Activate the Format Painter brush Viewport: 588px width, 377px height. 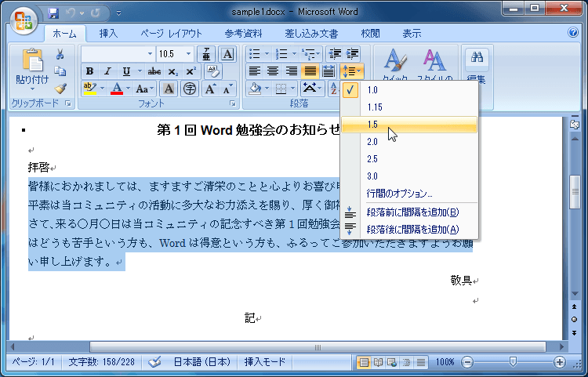tap(60, 89)
